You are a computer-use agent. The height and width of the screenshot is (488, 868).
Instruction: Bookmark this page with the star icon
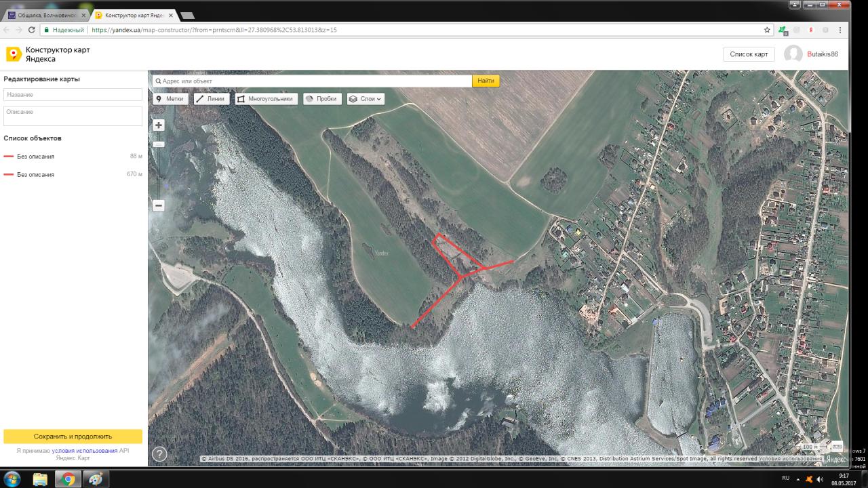[767, 30]
